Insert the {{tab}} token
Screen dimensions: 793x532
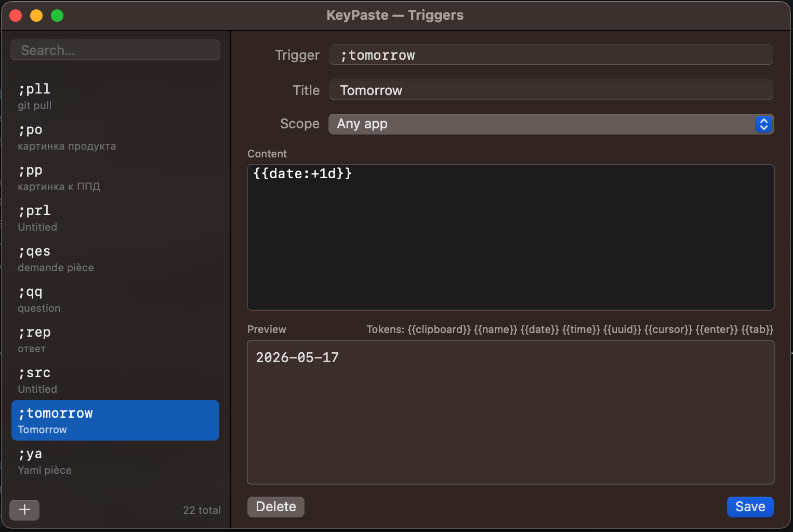coord(757,329)
